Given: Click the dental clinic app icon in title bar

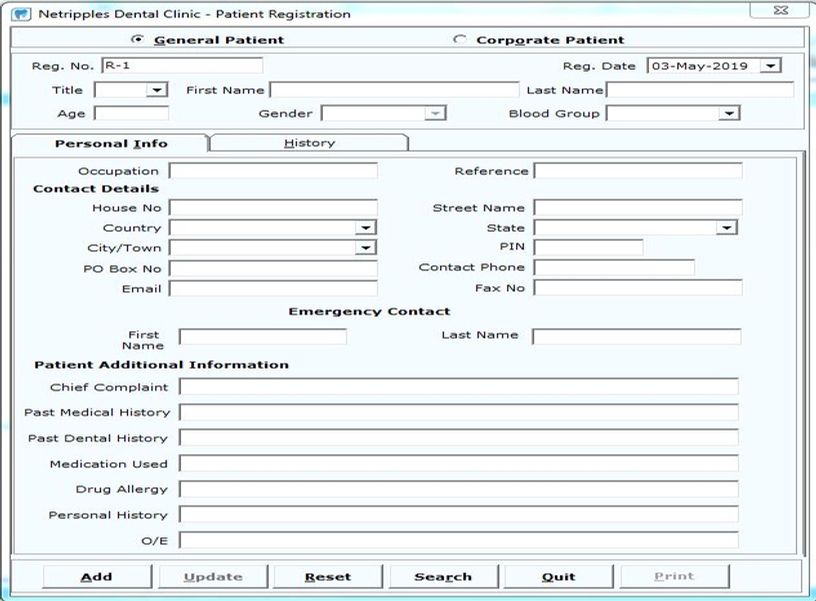Looking at the screenshot, I should click(21, 14).
